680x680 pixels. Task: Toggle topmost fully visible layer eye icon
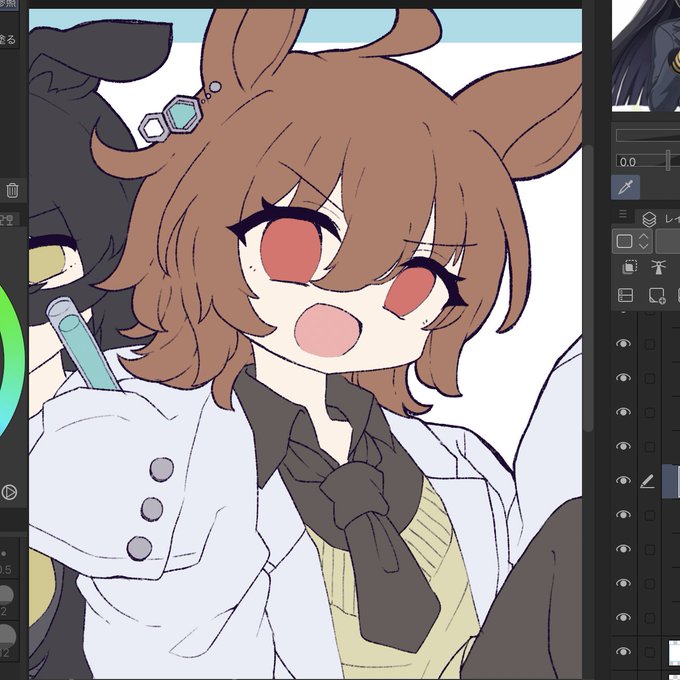tap(623, 343)
